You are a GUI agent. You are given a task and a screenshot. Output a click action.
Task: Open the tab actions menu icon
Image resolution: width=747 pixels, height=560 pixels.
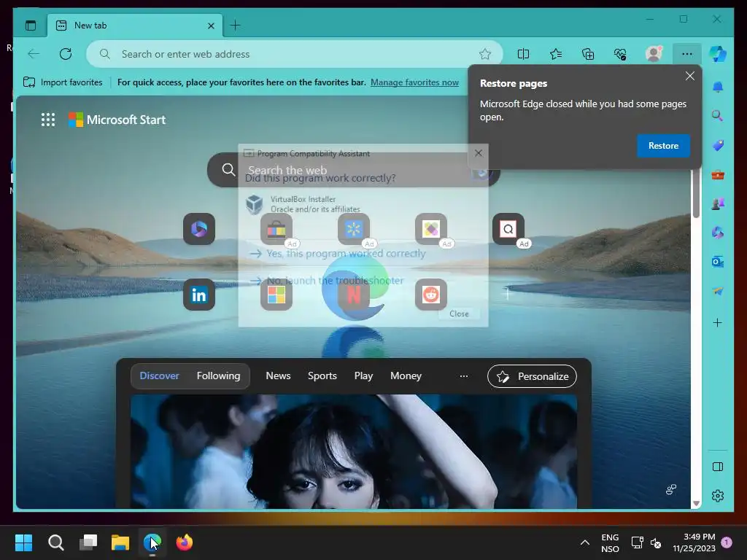tap(31, 26)
